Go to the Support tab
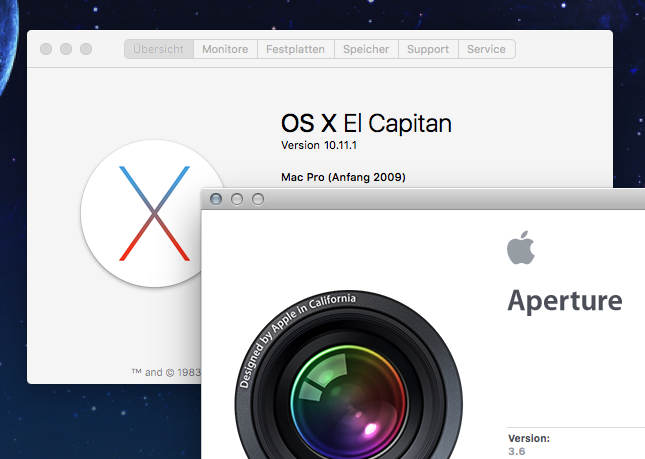Image resolution: width=645 pixels, height=459 pixels. (428, 49)
